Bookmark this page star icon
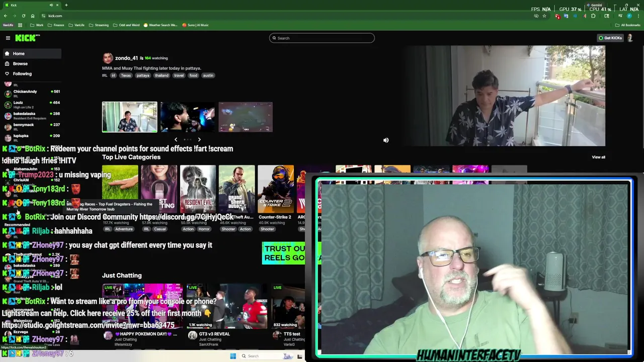Viewport: 644px width, 362px height. [x=544, y=16]
